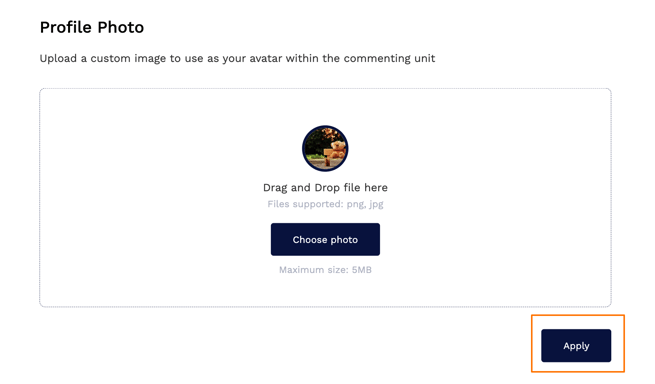The width and height of the screenshot is (655, 384).
Task: Click the word "photo" on the Choose photo button
Action: 344,240
